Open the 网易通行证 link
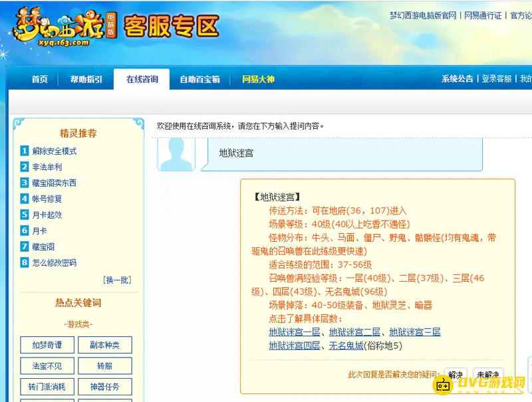This screenshot has width=532, height=402. coord(483,15)
